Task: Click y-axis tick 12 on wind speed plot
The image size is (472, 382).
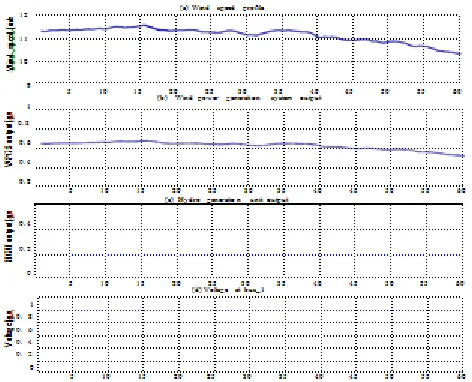Action: [x=24, y=15]
